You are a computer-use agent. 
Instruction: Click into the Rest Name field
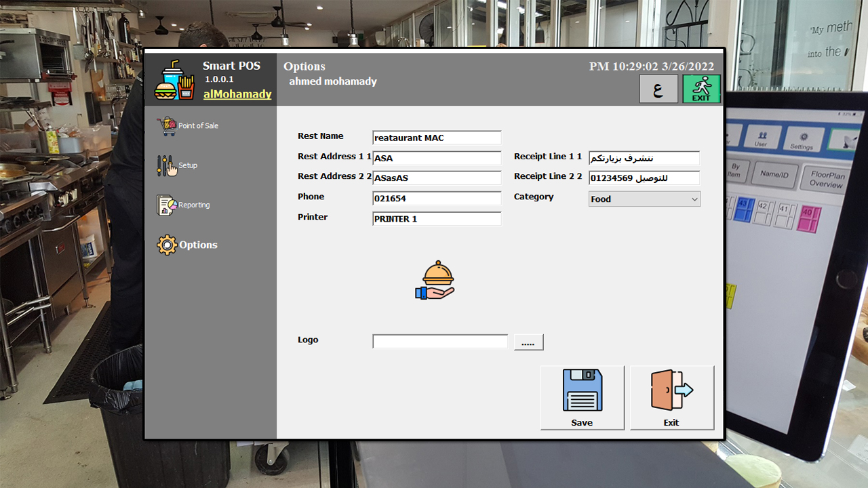point(436,138)
